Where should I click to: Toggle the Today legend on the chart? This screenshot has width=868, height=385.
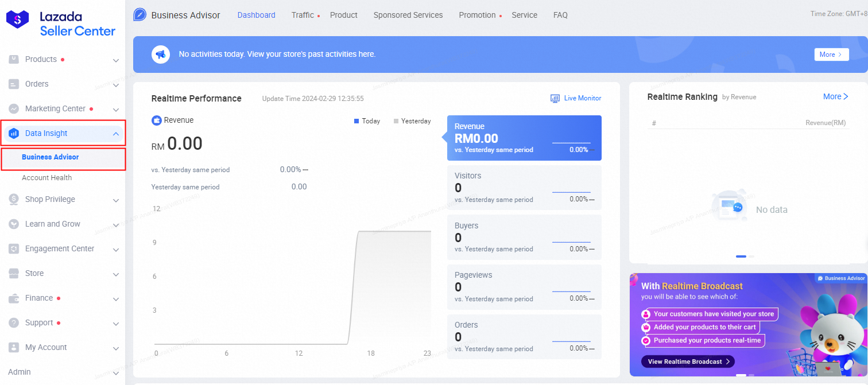click(367, 121)
